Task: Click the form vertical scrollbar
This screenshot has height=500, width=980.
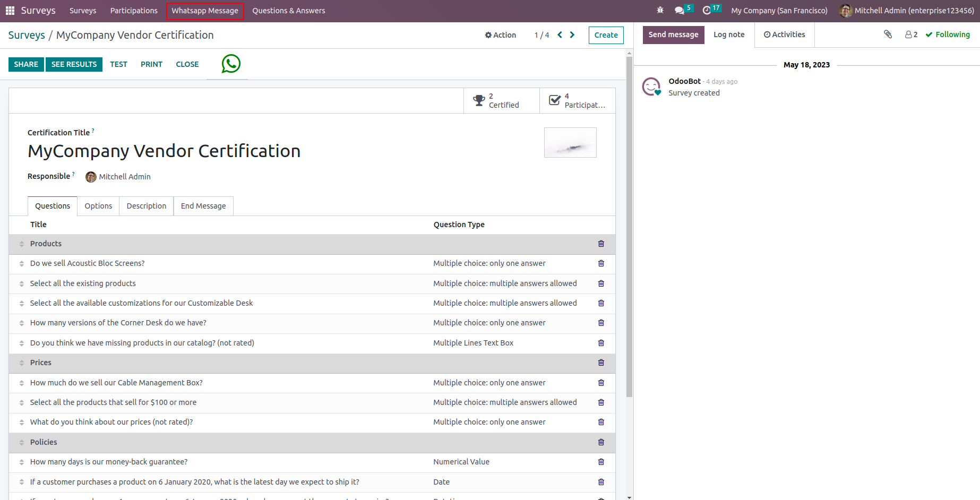Action: [629, 227]
